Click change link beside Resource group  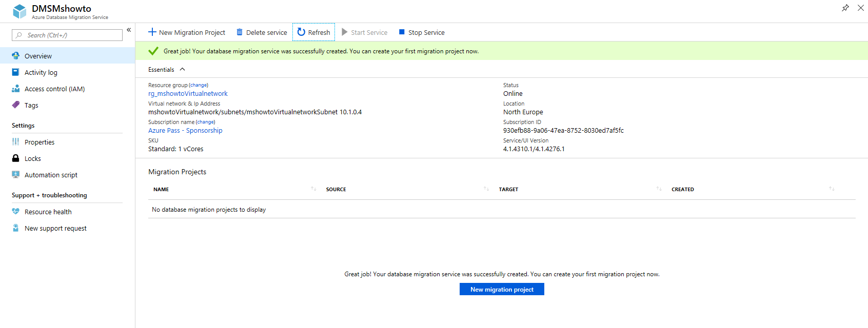(199, 85)
